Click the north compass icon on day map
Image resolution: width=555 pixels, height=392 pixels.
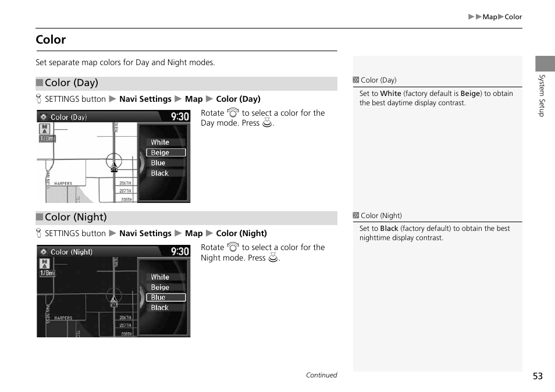coord(44,129)
